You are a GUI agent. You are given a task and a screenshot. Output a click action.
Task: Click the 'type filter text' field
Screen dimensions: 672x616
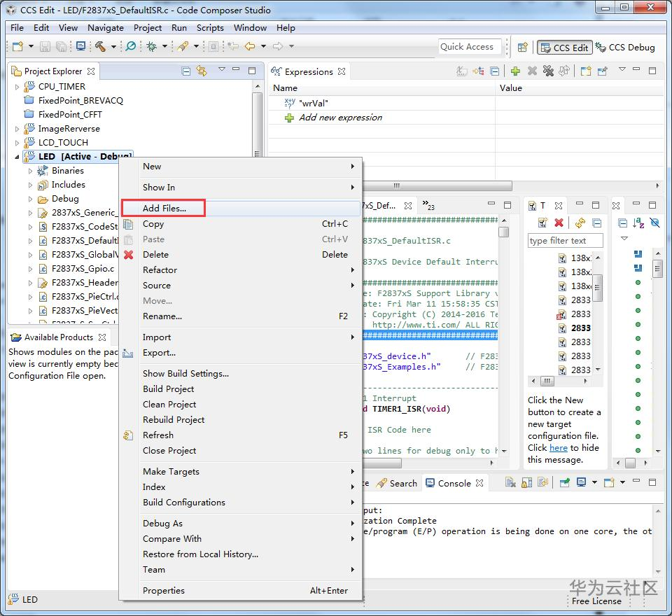coord(565,241)
